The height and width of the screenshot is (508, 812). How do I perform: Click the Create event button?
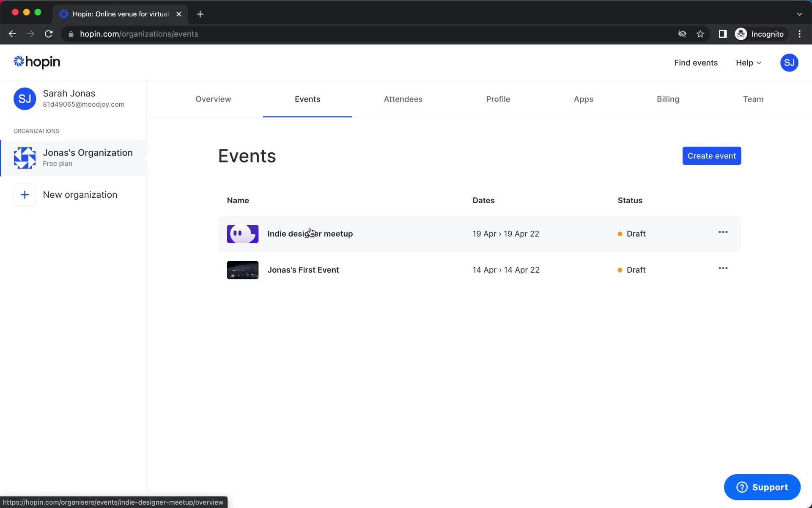tap(711, 156)
